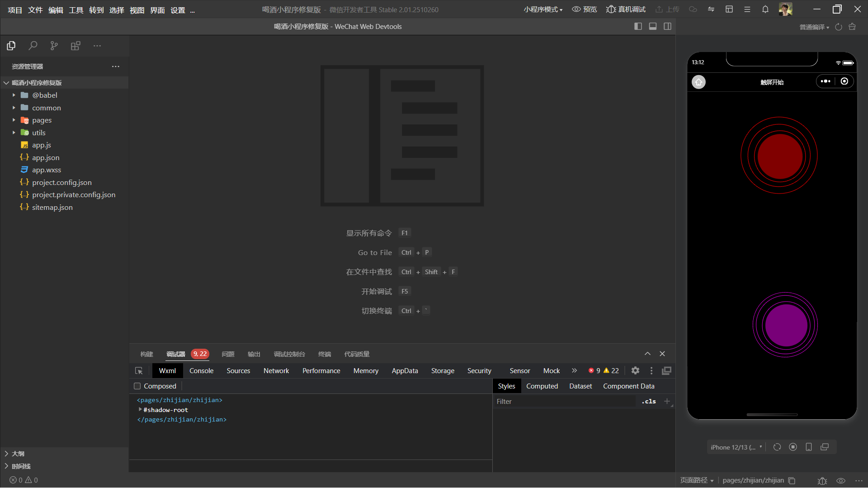Expand the pages folder
868x488 pixels.
tap(42, 120)
